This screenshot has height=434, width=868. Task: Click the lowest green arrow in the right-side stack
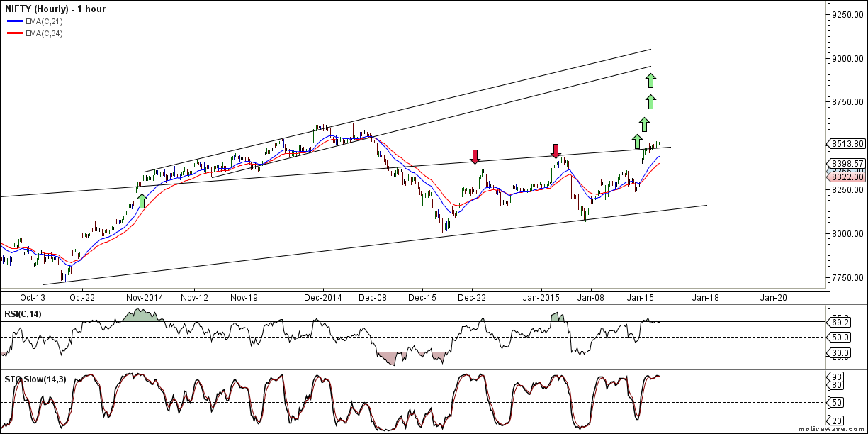point(637,142)
